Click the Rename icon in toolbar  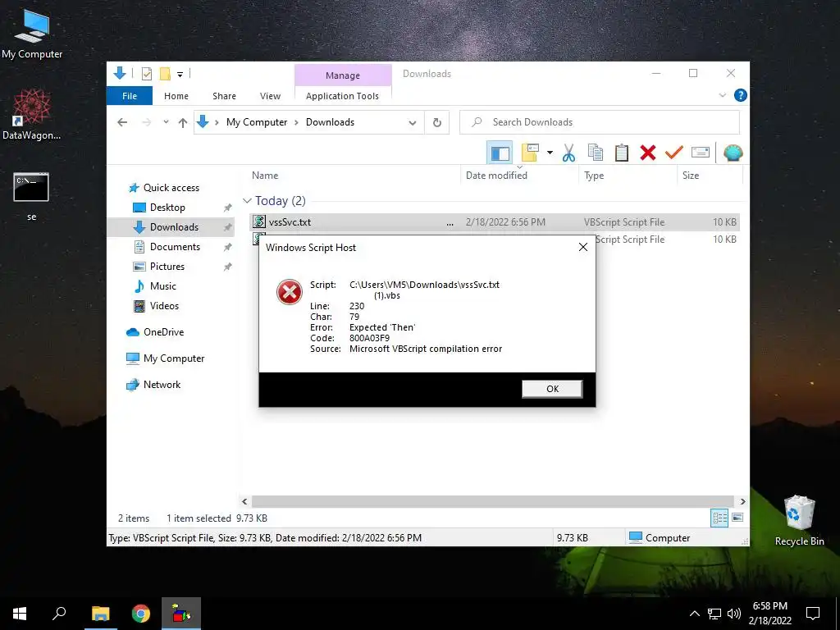(x=701, y=153)
